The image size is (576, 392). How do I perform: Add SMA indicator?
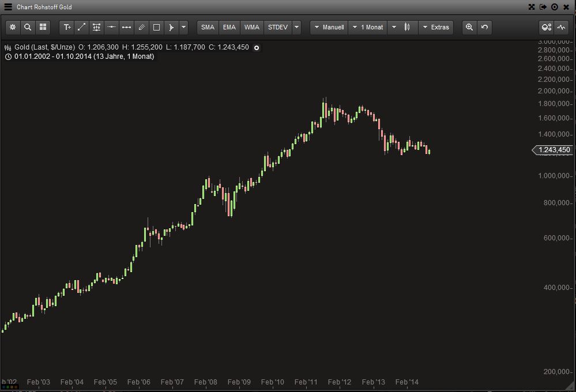pos(208,27)
